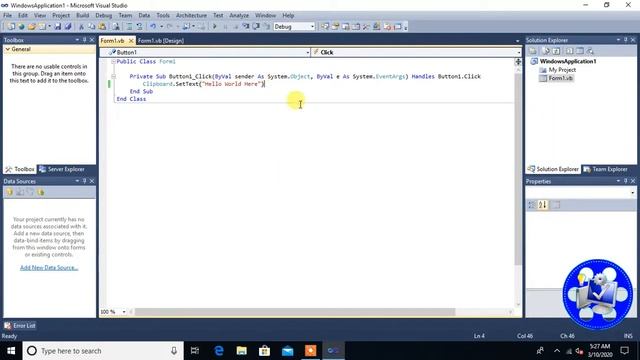Click View Class Diagram icon in Solution Explorer

[590, 51]
